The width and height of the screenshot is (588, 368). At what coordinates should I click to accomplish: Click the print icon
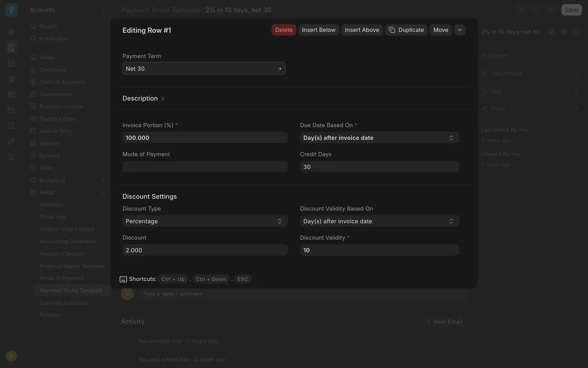point(564,32)
